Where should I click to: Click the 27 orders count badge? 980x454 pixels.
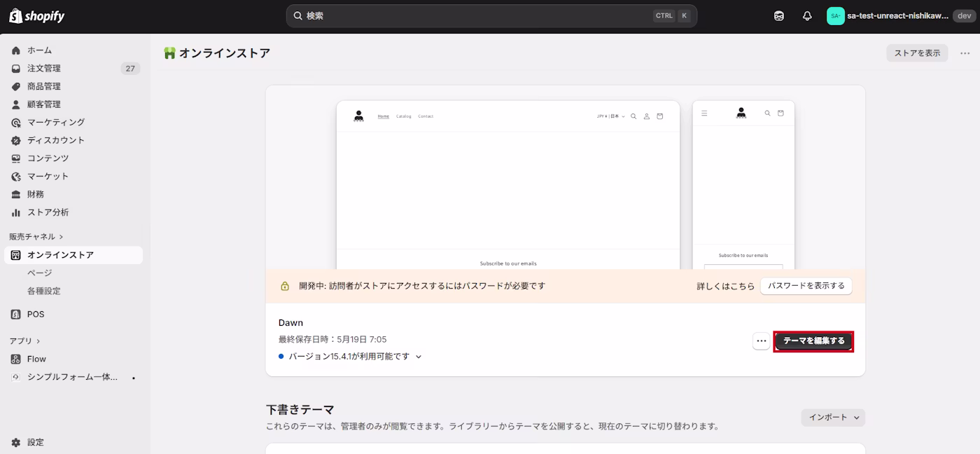[x=130, y=69]
